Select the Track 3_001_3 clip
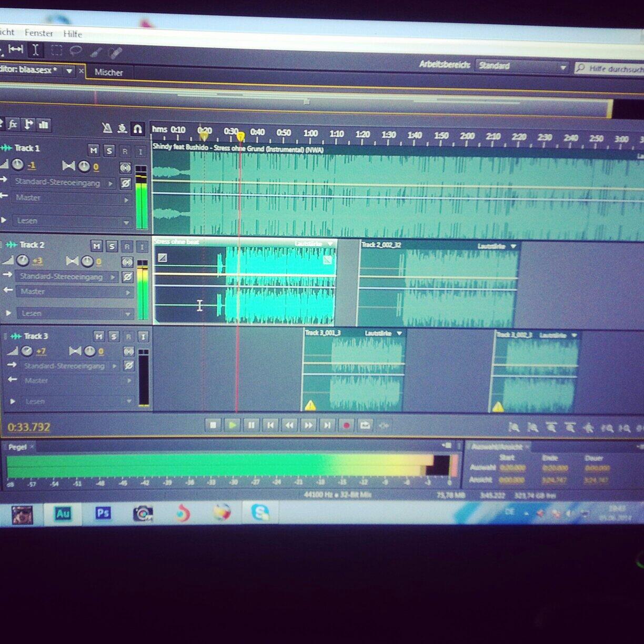 pyautogui.click(x=354, y=370)
